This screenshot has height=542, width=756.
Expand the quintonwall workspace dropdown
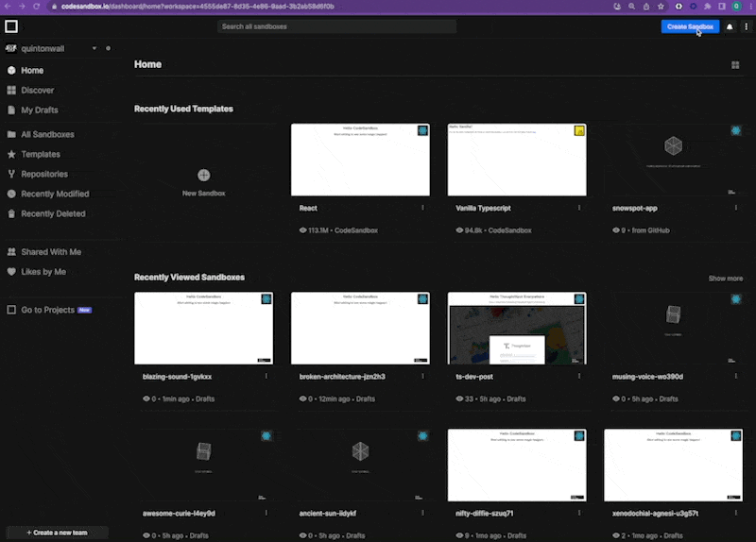(x=94, y=48)
